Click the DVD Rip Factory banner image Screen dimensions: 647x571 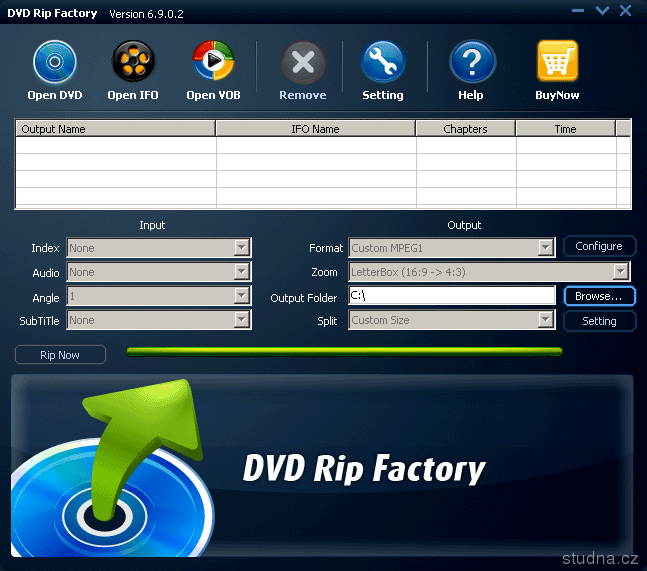click(x=322, y=466)
